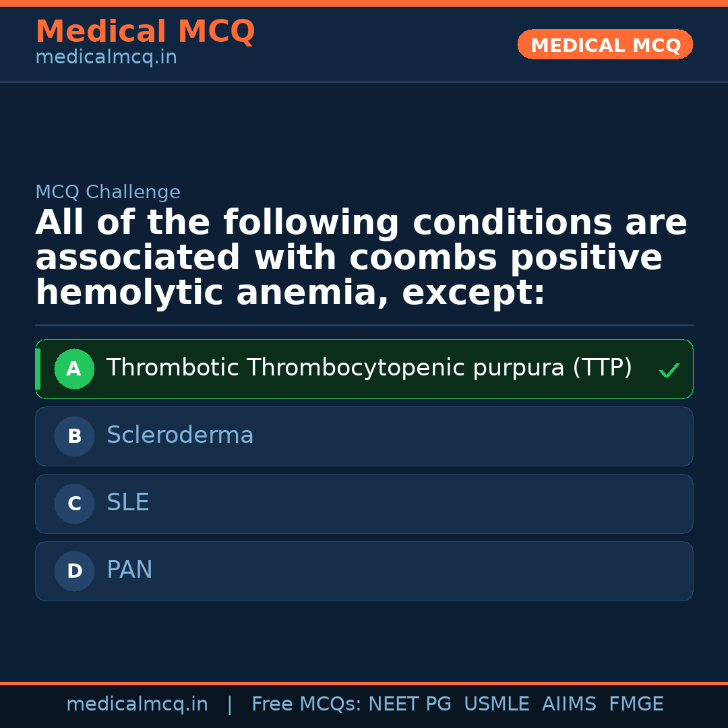Image resolution: width=728 pixels, height=728 pixels.
Task: Click the Medical MCQ header title
Action: [145, 32]
